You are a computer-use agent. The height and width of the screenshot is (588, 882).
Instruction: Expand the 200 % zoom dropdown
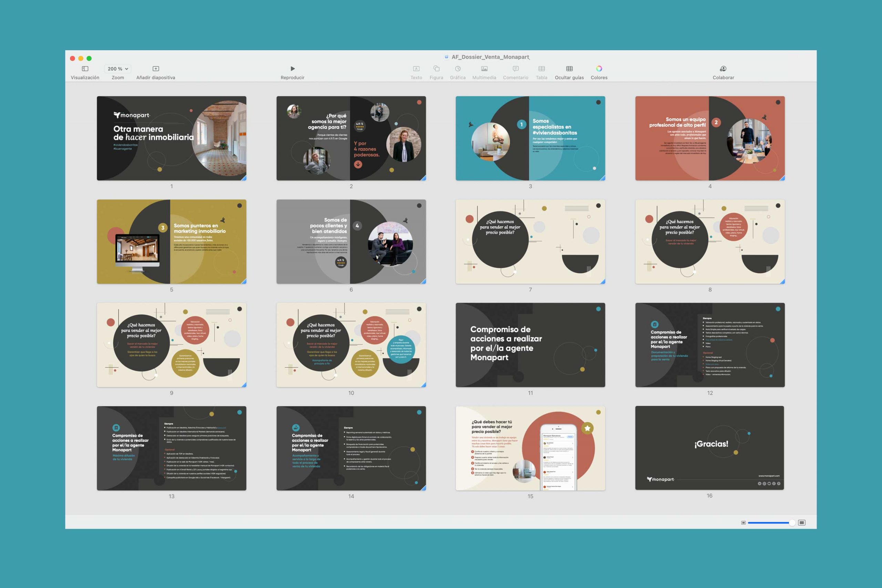(118, 69)
